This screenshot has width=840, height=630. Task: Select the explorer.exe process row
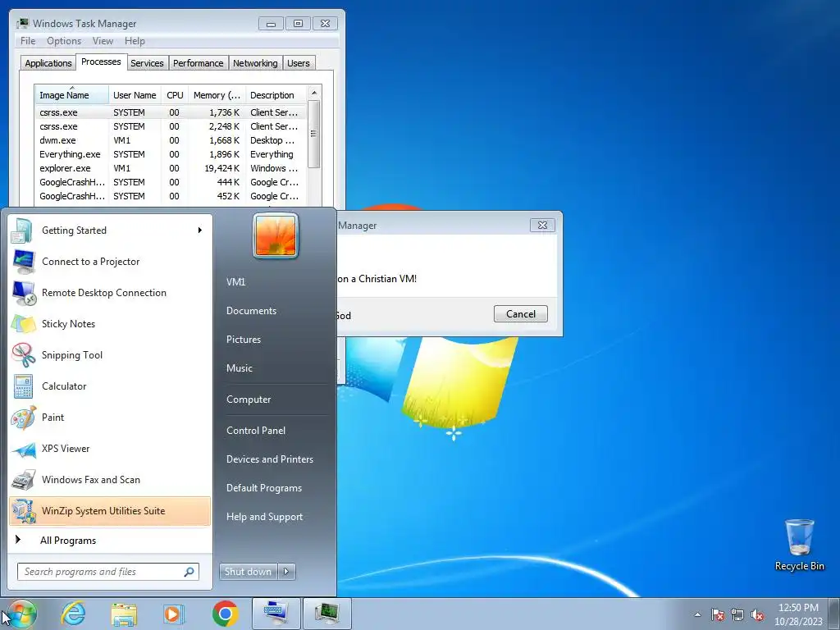coord(171,168)
